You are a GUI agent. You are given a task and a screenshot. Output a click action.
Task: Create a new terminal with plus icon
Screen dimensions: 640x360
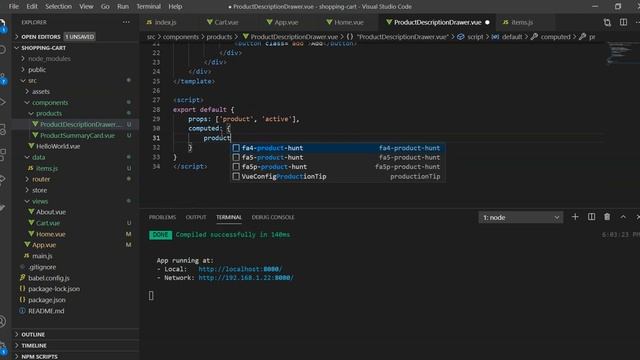coord(575,217)
